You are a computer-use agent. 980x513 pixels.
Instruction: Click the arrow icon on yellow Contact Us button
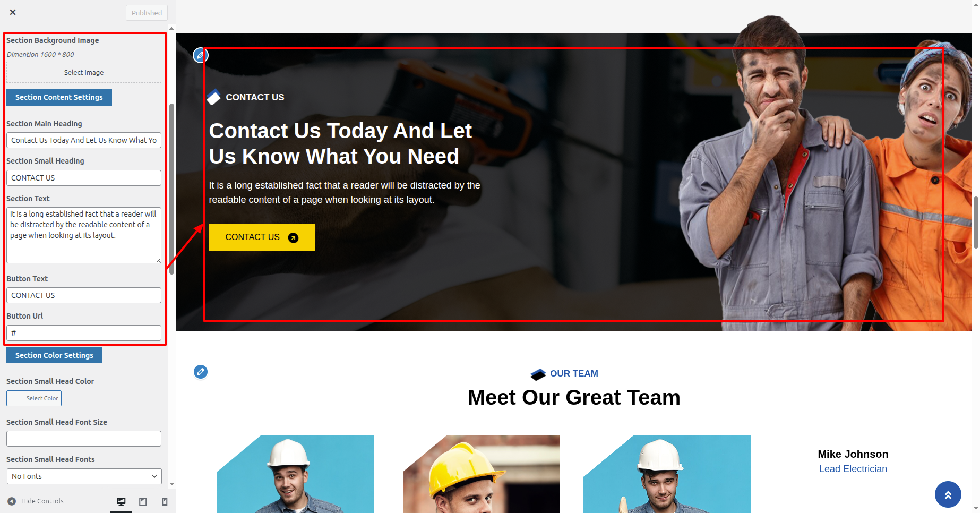(x=293, y=237)
